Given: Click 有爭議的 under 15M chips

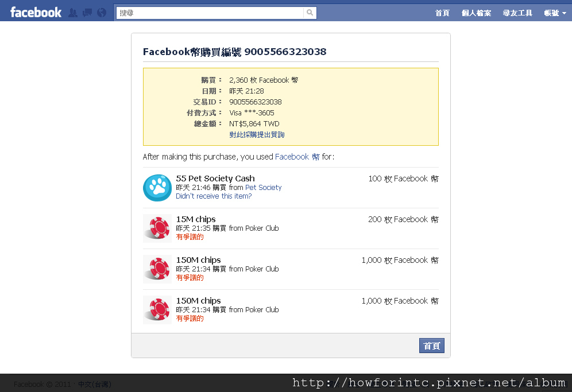Looking at the screenshot, I should pos(190,237).
